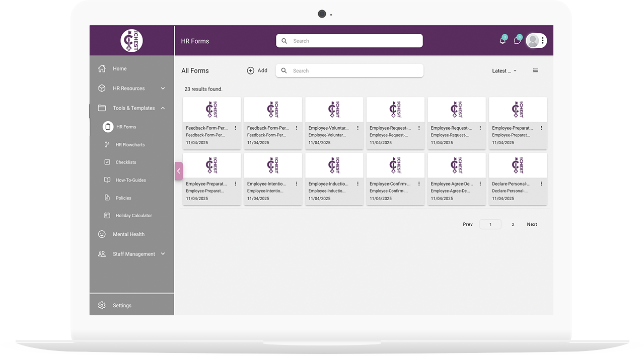This screenshot has width=644, height=356.
Task: Select HR Forms clipboard icon
Action: [x=108, y=127]
